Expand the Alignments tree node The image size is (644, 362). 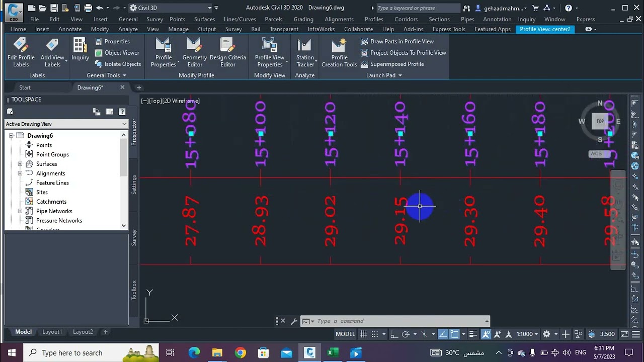(20, 173)
